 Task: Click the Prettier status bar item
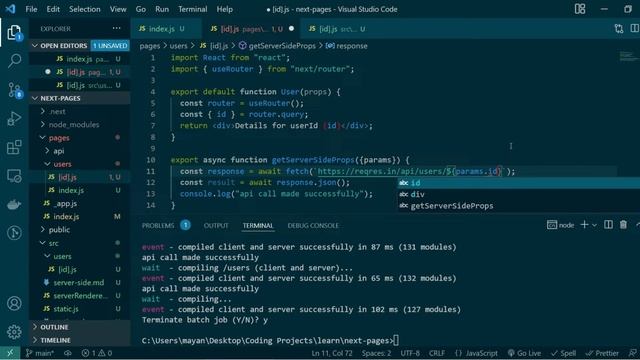pos(602,353)
